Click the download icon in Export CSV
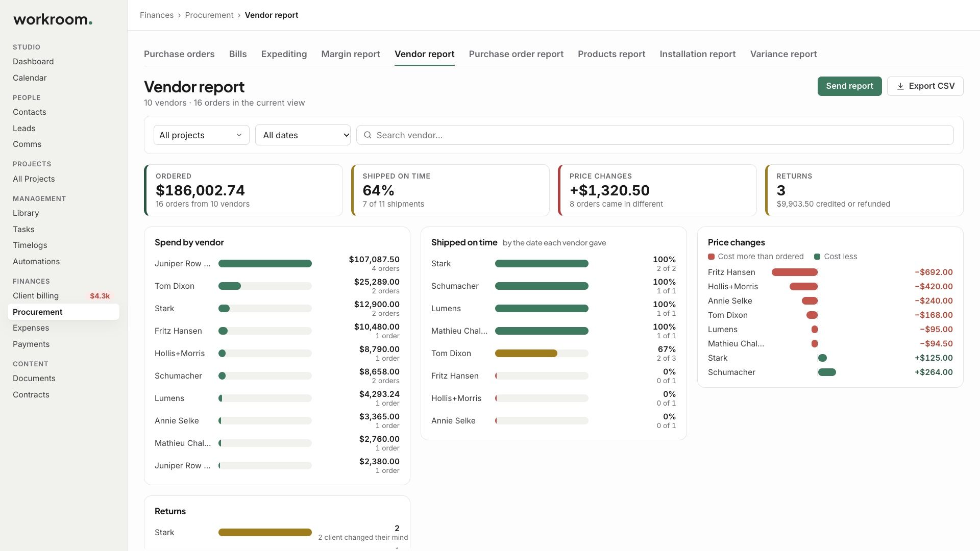Screen dimensions: 980x551 (900, 86)
